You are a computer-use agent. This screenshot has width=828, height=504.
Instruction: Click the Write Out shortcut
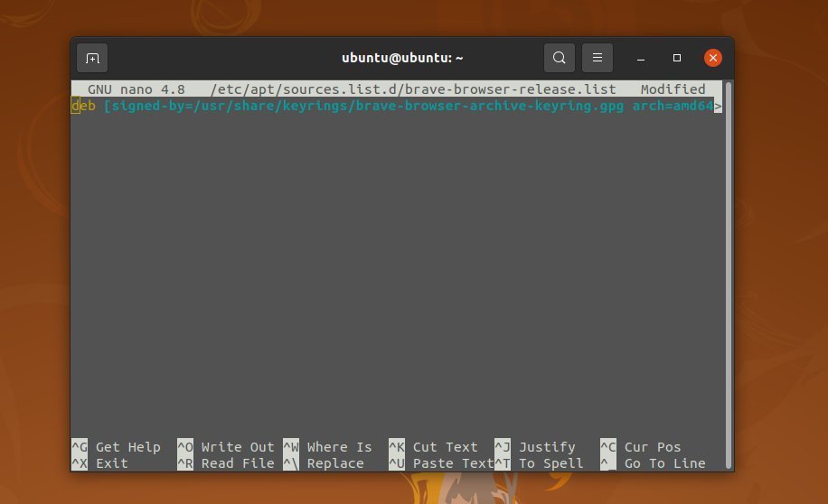(x=237, y=447)
